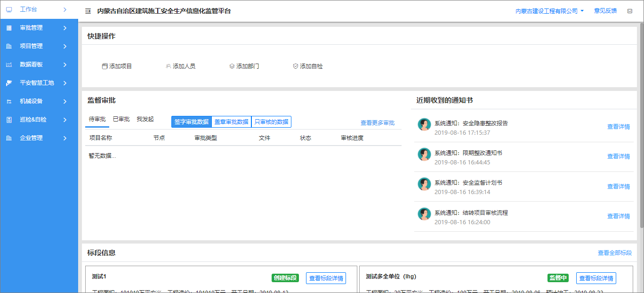Click the 数据看板 chart icon
The height and width of the screenshot is (293, 644).
pos(8,65)
